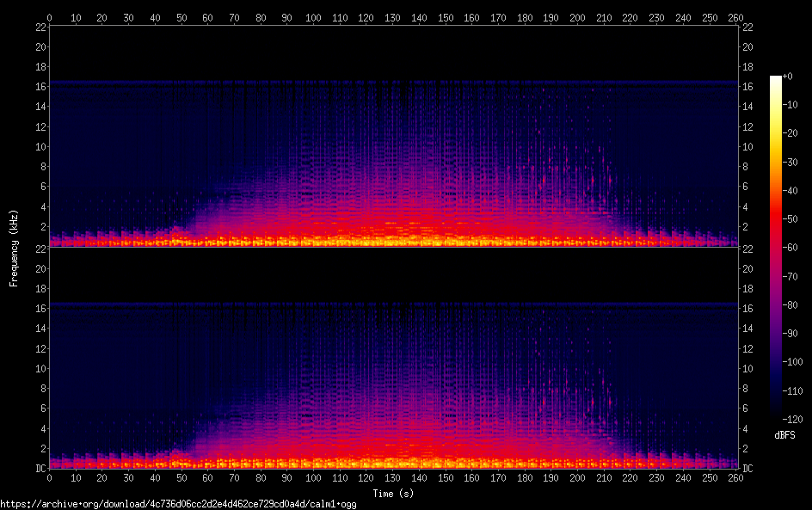Pick the 260 mark on bottom time axis

(x=735, y=477)
